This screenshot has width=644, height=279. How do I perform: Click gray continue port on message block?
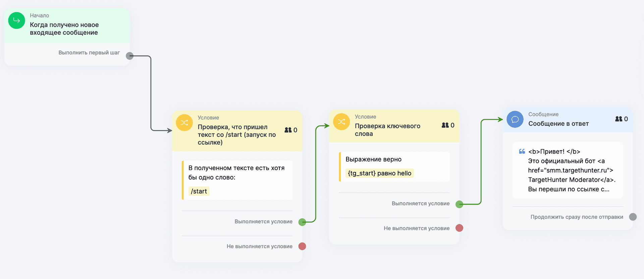[x=633, y=217]
